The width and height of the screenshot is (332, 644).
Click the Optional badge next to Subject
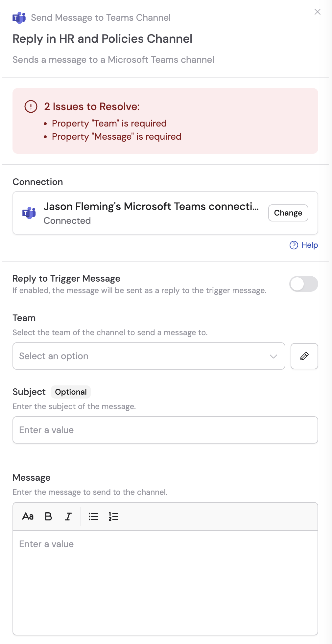coord(71,392)
